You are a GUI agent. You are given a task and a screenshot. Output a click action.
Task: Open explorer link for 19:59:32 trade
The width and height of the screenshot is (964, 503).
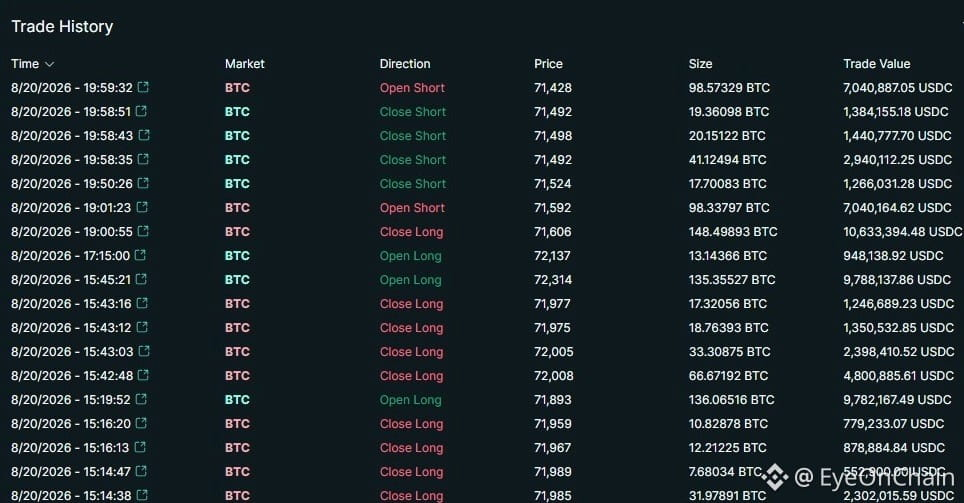click(x=143, y=87)
